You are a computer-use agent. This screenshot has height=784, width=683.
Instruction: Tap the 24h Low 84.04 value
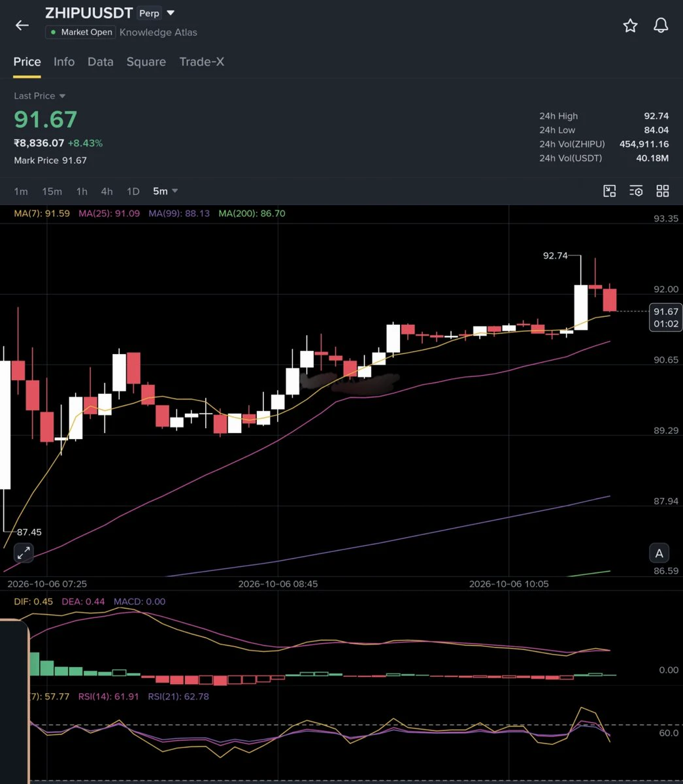(x=656, y=130)
